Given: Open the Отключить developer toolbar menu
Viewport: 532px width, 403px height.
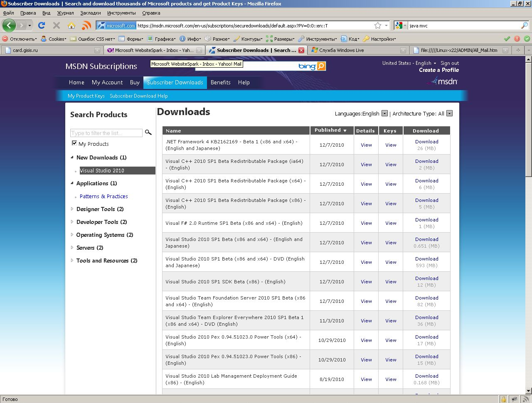Looking at the screenshot, I should [x=20, y=39].
